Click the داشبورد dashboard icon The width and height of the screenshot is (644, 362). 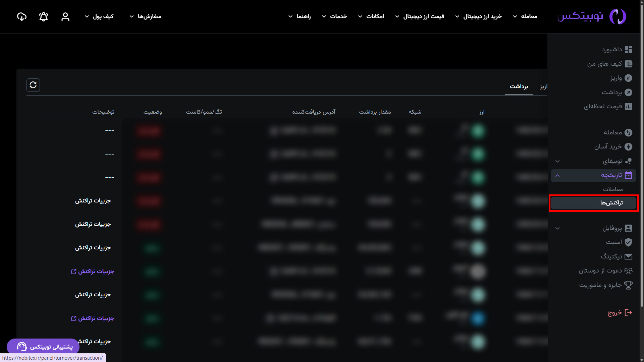point(629,50)
